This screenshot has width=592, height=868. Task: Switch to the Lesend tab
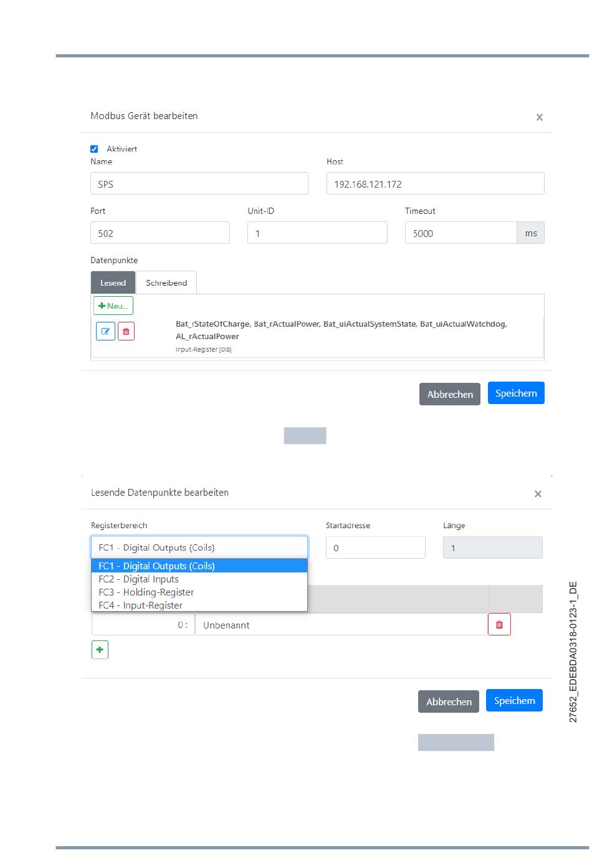[x=113, y=282]
